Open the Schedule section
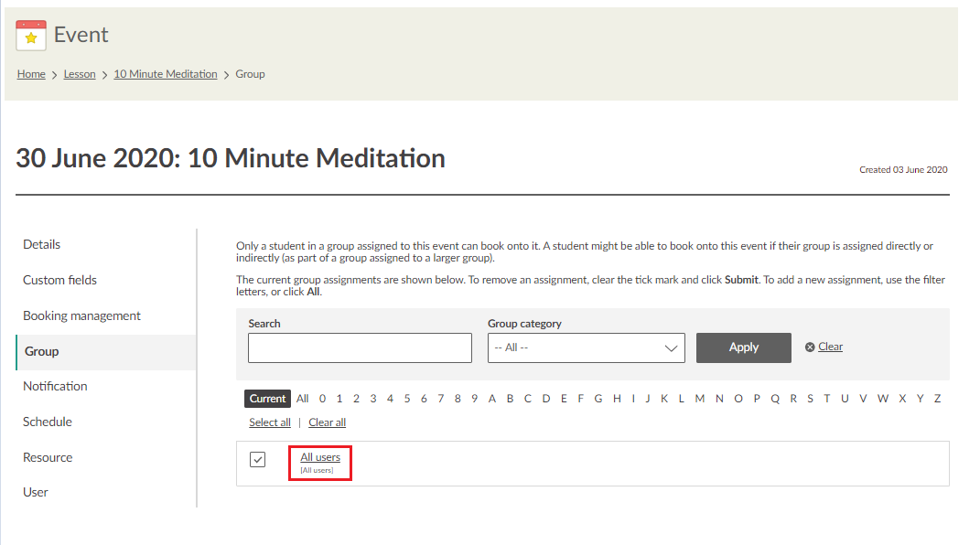 (48, 422)
